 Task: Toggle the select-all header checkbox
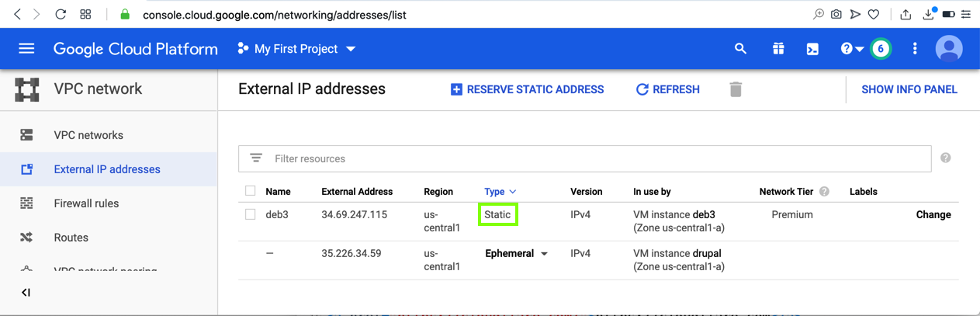coord(250,191)
